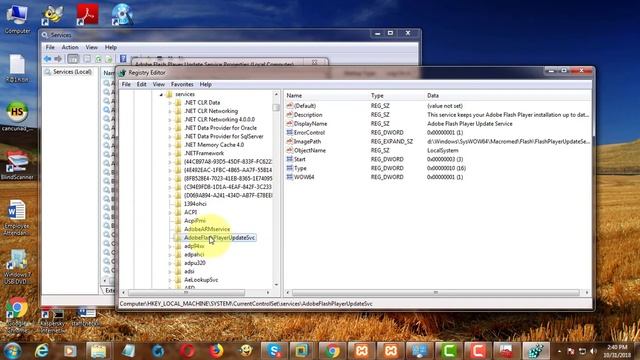The image size is (640, 360).
Task: Click the (Default) value icon
Action: click(289, 106)
